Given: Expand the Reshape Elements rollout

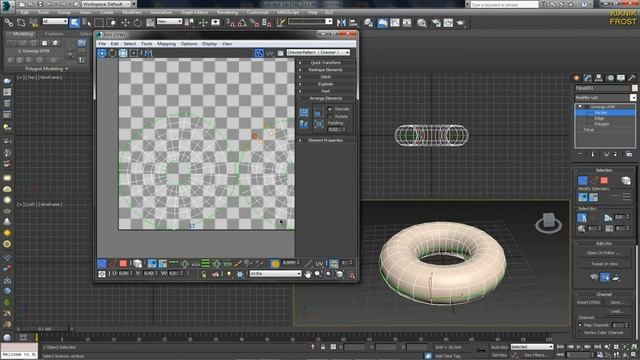Looking at the screenshot, I should [x=325, y=70].
